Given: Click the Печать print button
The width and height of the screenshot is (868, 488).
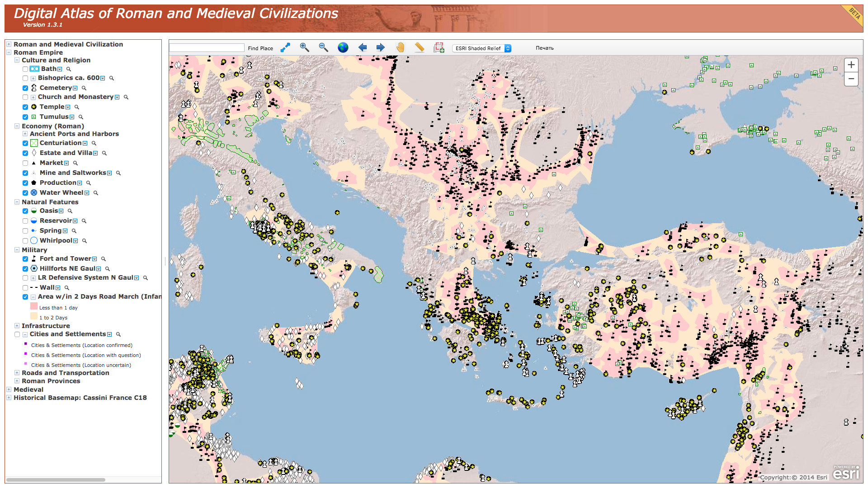Looking at the screenshot, I should 544,48.
